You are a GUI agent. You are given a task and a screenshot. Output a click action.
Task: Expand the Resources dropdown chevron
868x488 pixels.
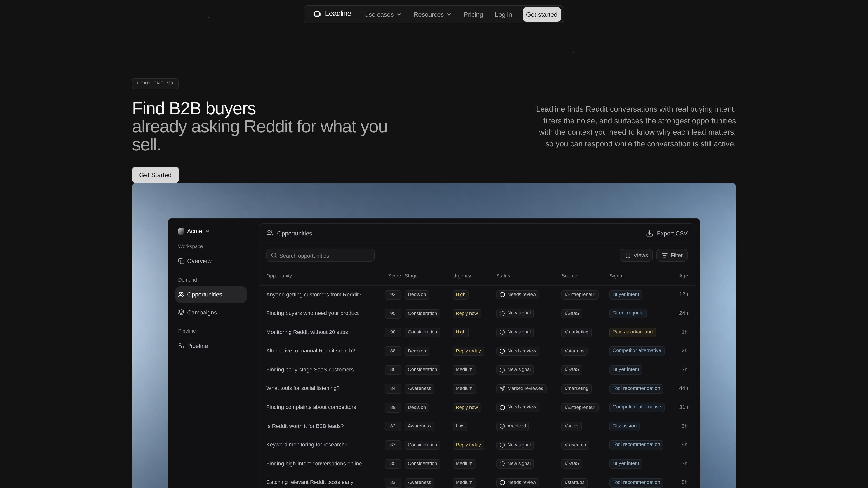(449, 14)
